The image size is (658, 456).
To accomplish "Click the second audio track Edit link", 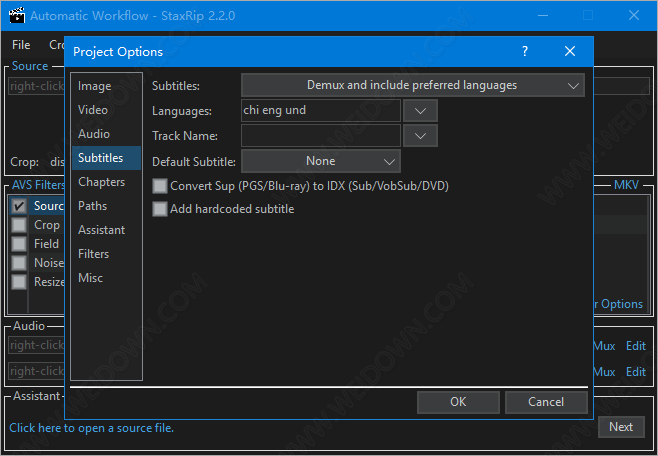I will point(636,372).
